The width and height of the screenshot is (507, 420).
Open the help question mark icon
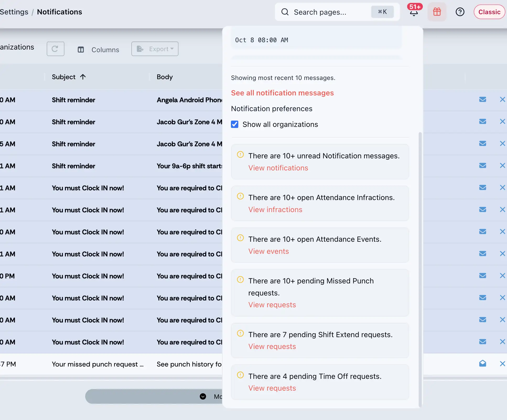coord(460,12)
